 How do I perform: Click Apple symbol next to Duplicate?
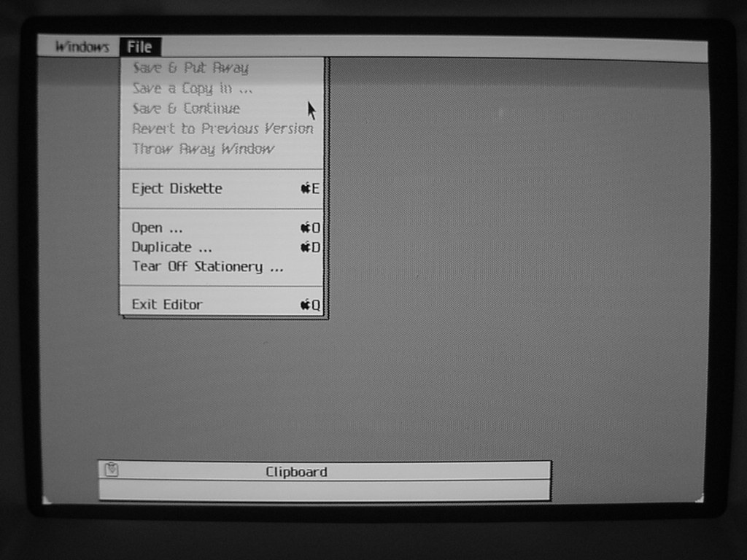coord(306,247)
